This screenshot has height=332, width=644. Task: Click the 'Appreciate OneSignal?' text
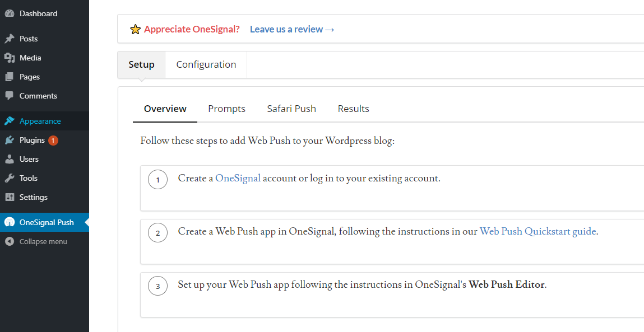pyautogui.click(x=192, y=29)
